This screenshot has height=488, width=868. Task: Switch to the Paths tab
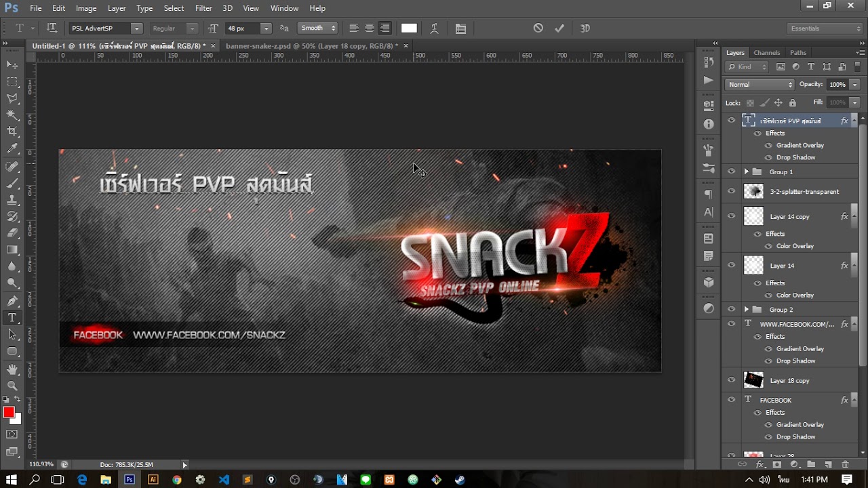point(798,53)
